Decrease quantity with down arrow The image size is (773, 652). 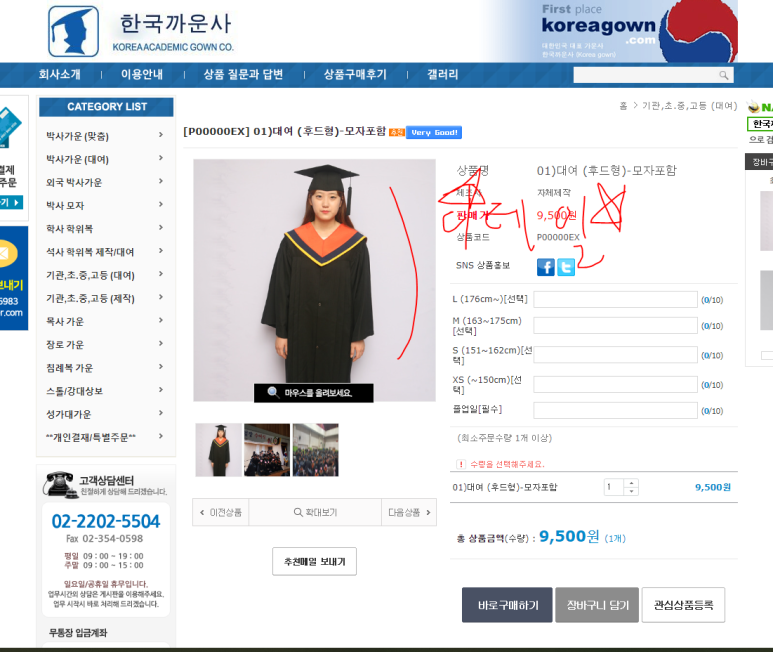pyautogui.click(x=631, y=491)
